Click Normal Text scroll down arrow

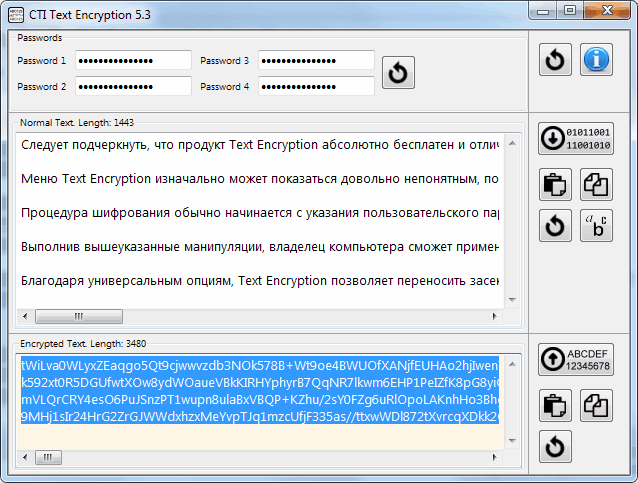(512, 300)
